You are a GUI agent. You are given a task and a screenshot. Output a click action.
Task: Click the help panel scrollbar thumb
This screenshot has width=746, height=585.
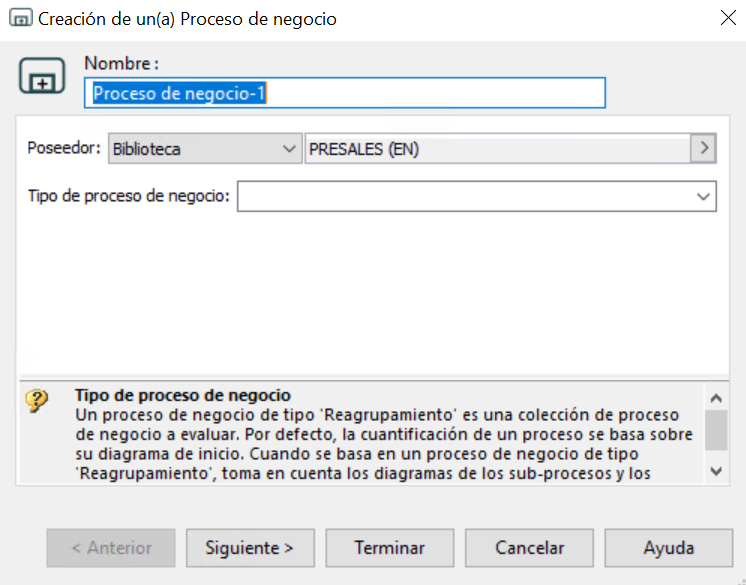coord(716,430)
